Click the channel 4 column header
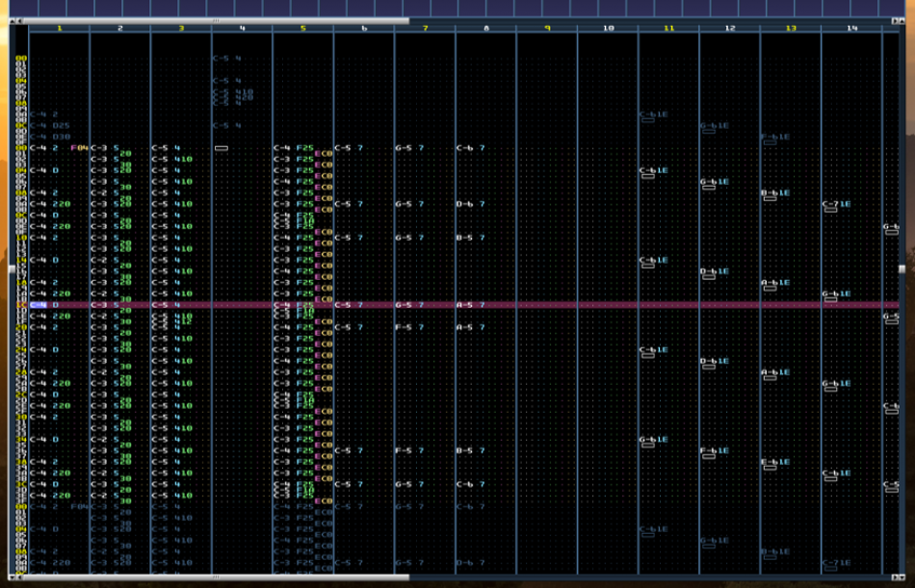Image resolution: width=915 pixels, height=588 pixels. click(x=242, y=29)
